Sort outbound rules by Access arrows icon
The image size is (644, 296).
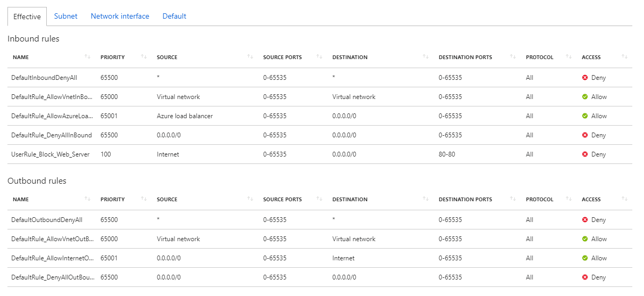point(625,199)
